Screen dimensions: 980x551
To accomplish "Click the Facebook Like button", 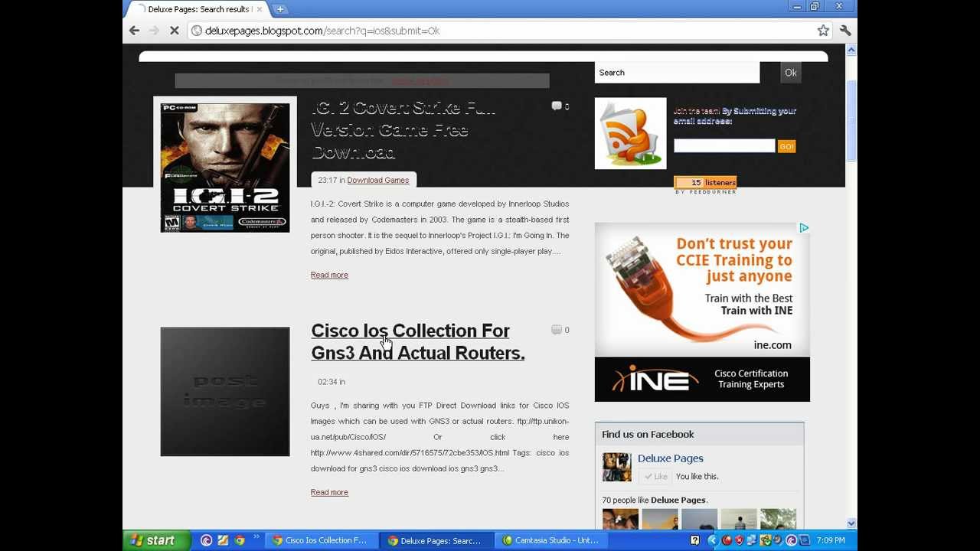I will tap(656, 476).
